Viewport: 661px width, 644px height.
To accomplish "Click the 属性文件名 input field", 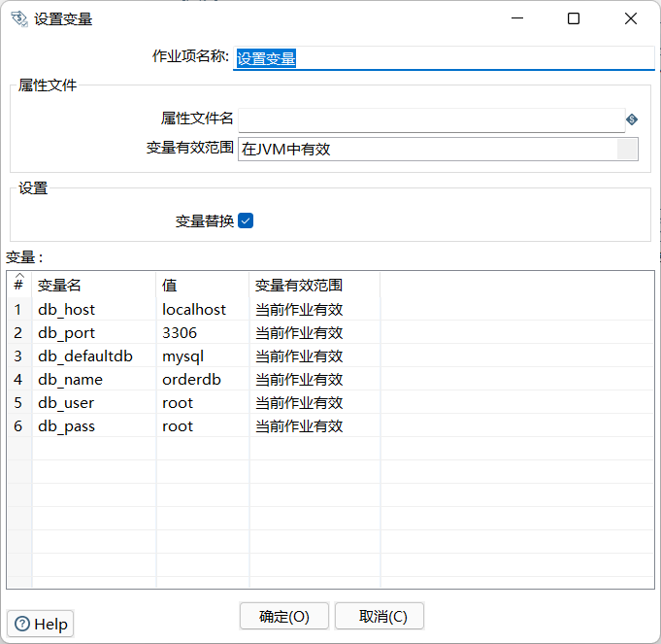I will (431, 119).
